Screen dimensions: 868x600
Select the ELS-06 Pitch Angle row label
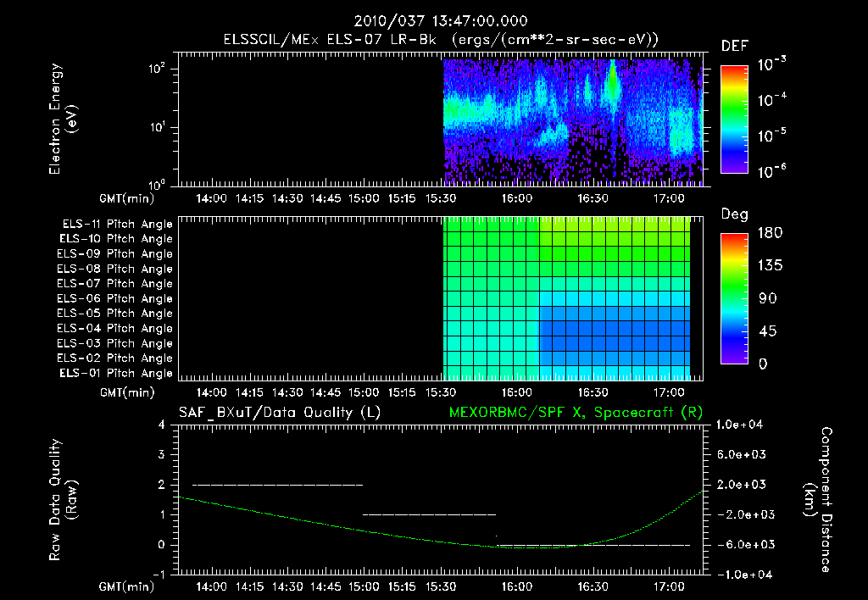click(x=115, y=298)
